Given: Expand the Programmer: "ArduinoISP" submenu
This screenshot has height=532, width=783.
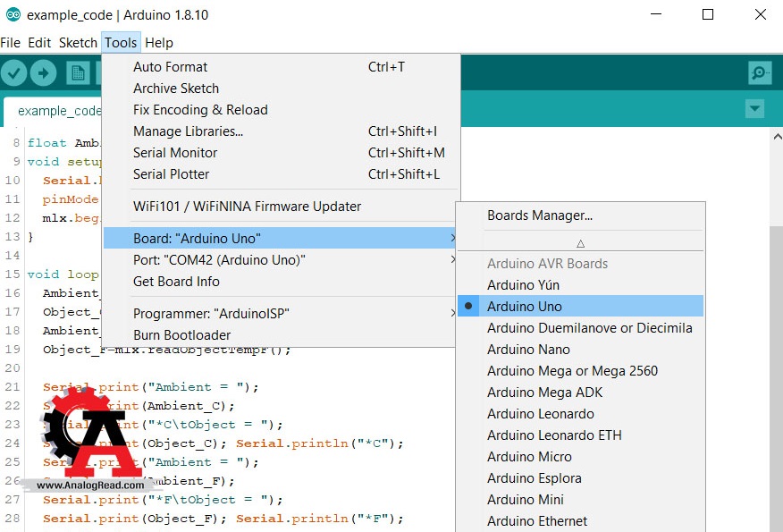Looking at the screenshot, I should pyautogui.click(x=280, y=313).
